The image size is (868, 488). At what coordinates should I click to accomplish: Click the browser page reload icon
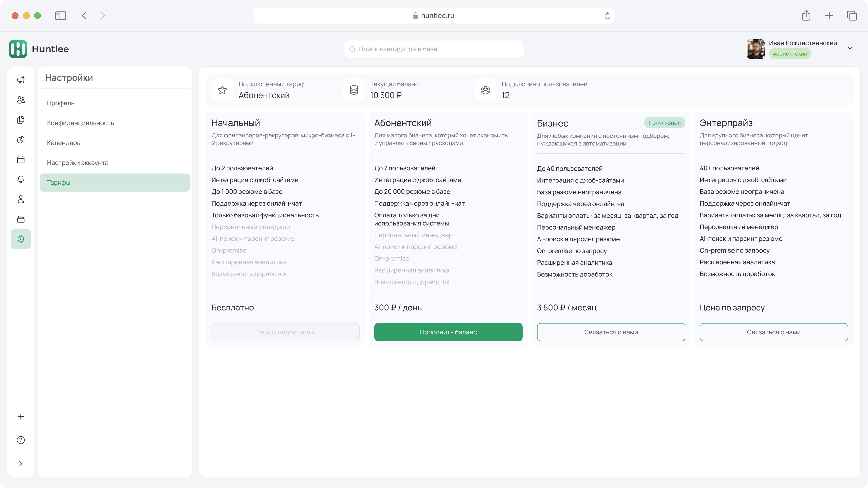[x=607, y=16]
